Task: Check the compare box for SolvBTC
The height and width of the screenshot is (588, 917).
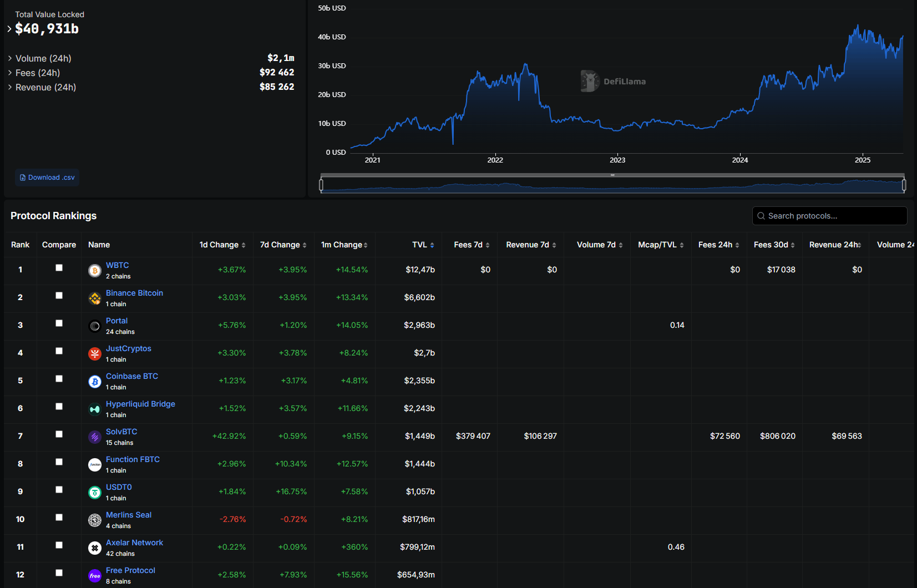Action: click(x=59, y=434)
